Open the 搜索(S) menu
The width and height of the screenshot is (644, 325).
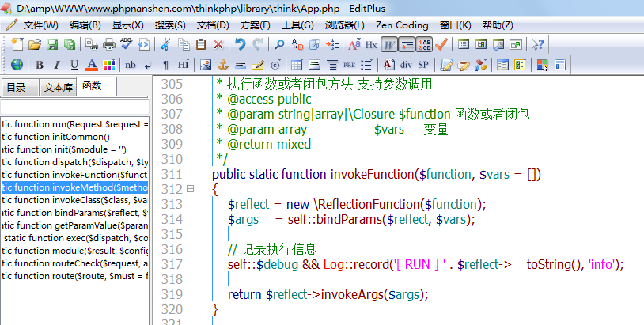170,25
